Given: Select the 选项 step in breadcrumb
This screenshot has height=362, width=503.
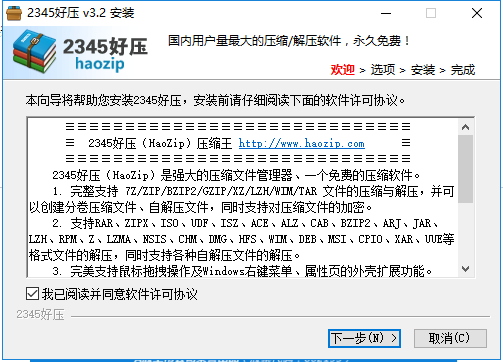Looking at the screenshot, I should click(x=383, y=70).
